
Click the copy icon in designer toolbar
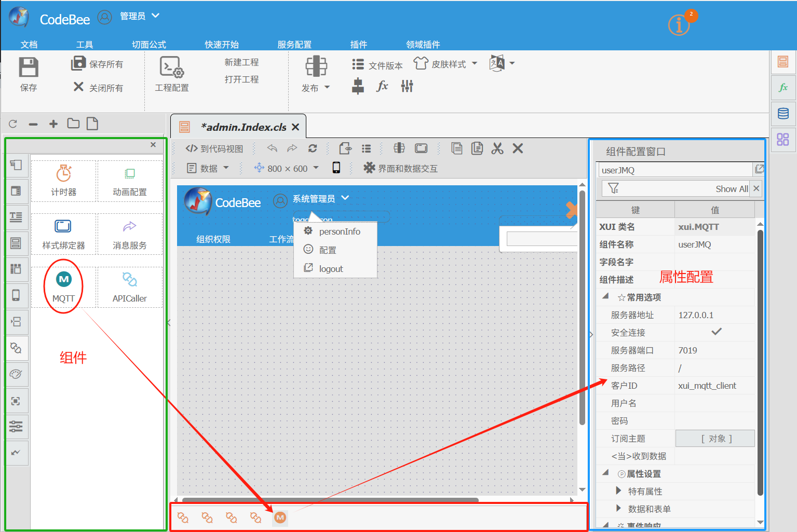pyautogui.click(x=457, y=148)
